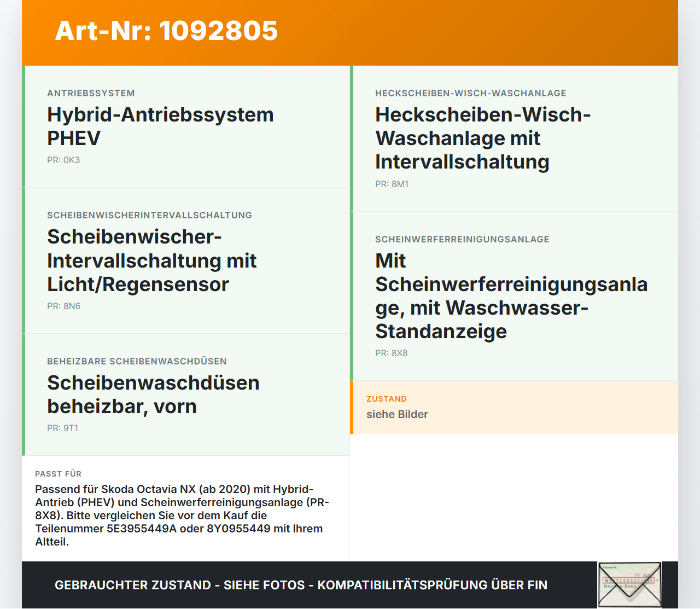This screenshot has height=609, width=700.
Task: Select the SCHEINWERFERREINIGUNGSANLAGE label
Action: [462, 240]
